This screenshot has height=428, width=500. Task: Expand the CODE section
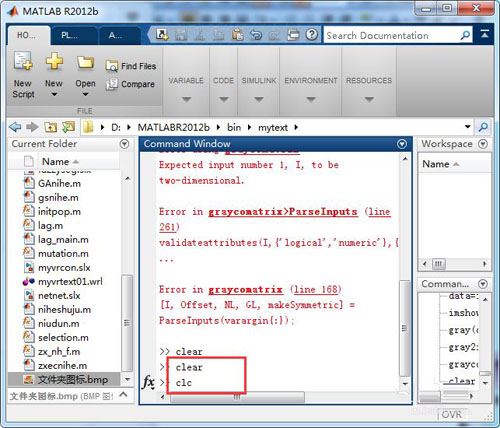tap(224, 99)
